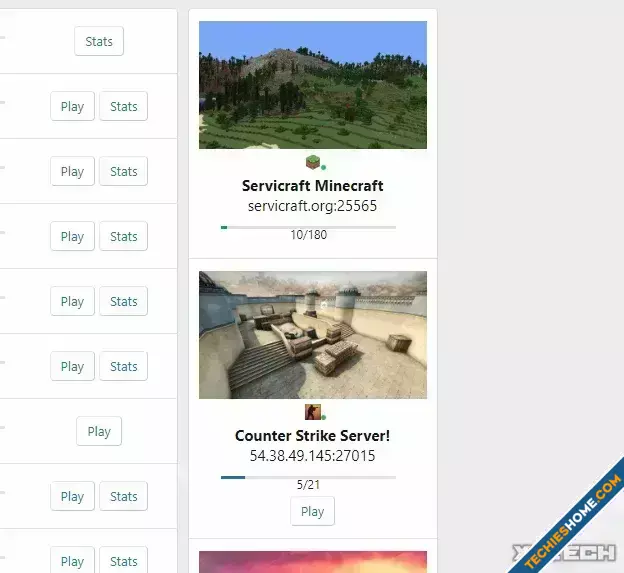This screenshot has height=573, width=624.
Task: Open Stats in the topmost row without Play
Action: point(99,41)
